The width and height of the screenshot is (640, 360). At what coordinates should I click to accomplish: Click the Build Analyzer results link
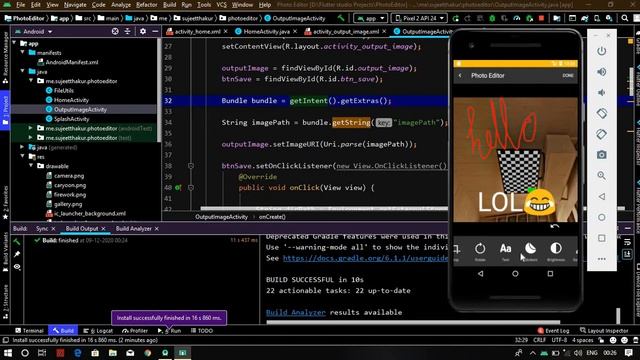(296, 312)
